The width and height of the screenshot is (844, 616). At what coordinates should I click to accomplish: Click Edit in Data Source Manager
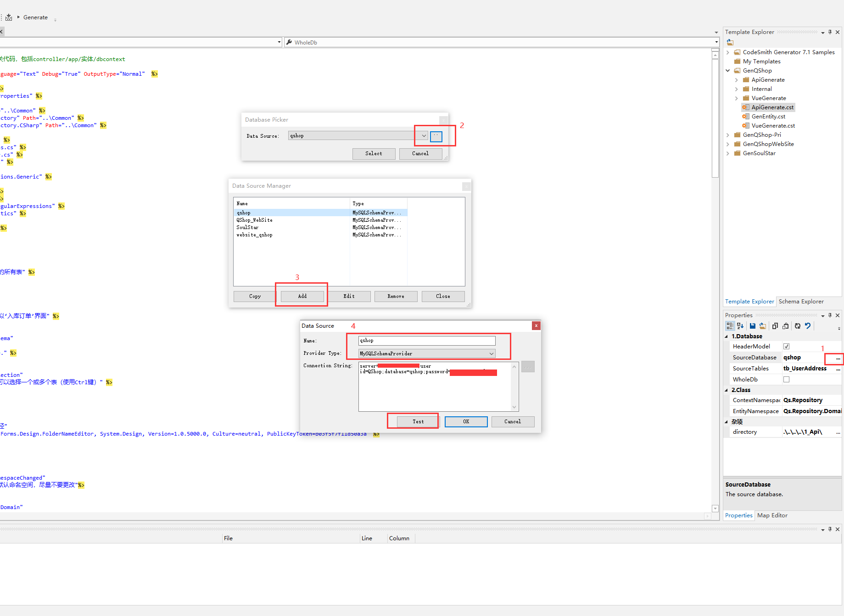tap(349, 297)
